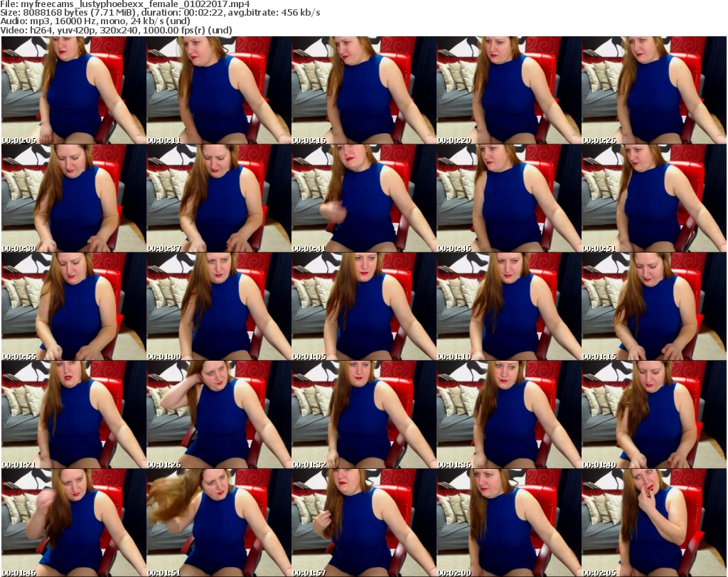Choose the frame at 00:00:51
Viewport: 728px width, 577px height.
coord(654,198)
